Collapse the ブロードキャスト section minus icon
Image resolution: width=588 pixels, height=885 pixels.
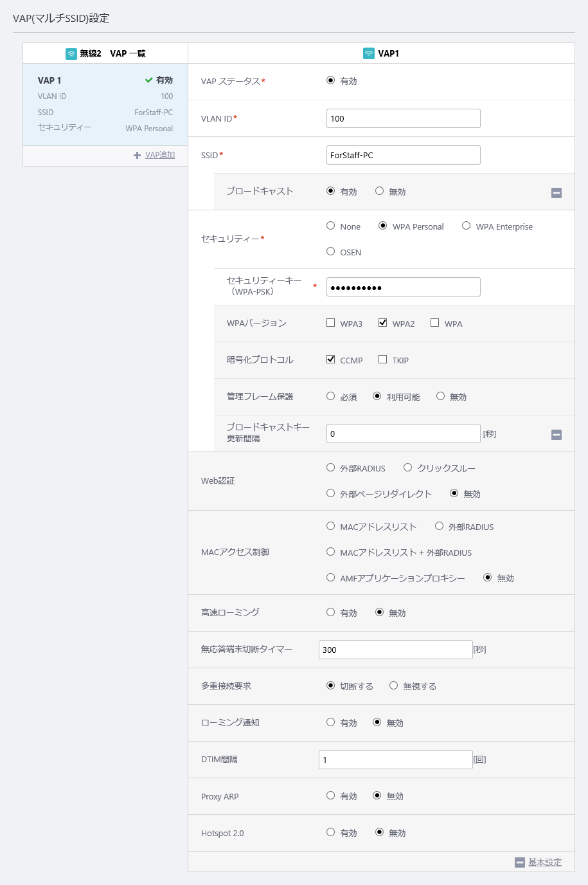pos(557,192)
